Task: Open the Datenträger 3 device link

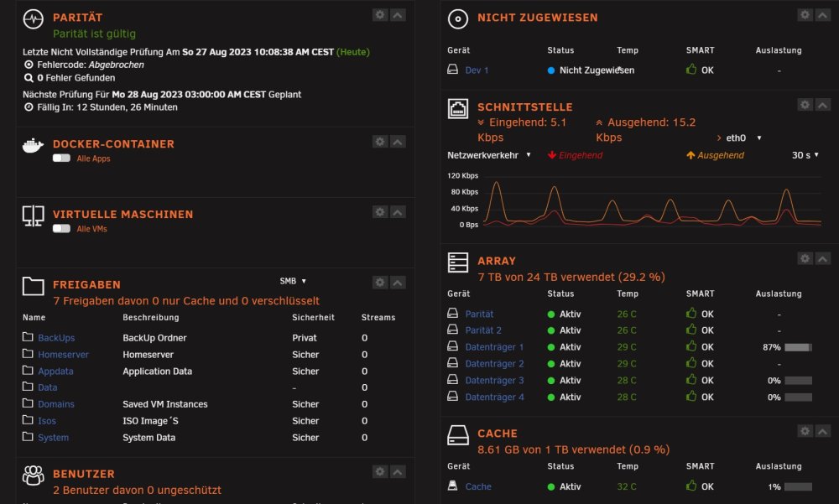Action: pyautogui.click(x=494, y=381)
